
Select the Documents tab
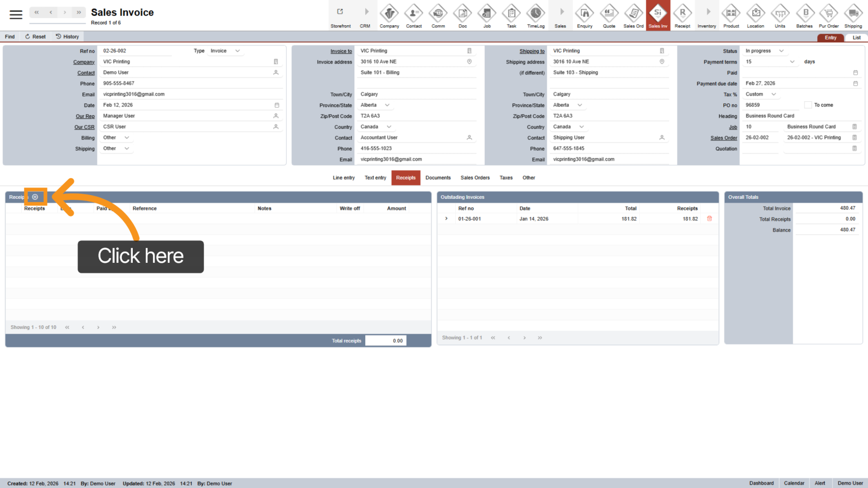click(x=438, y=178)
